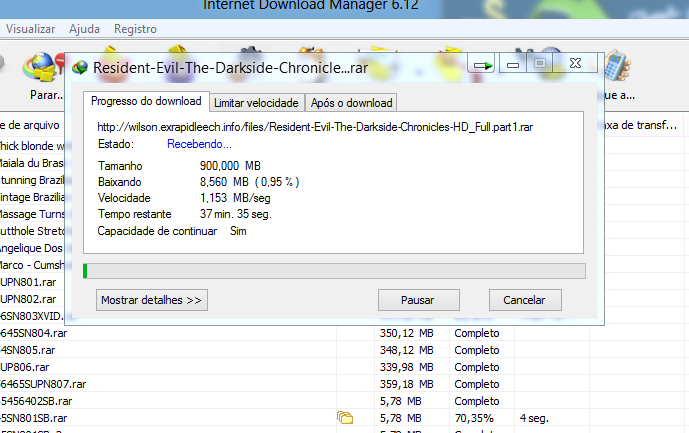
Task: Minimize the download progress dialog
Action: coord(512,64)
